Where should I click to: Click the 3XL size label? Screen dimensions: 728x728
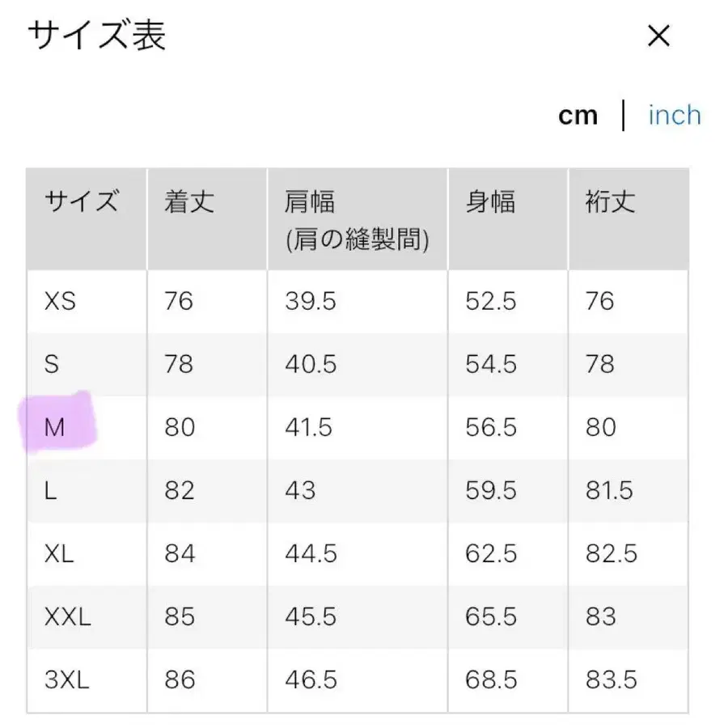(x=66, y=680)
